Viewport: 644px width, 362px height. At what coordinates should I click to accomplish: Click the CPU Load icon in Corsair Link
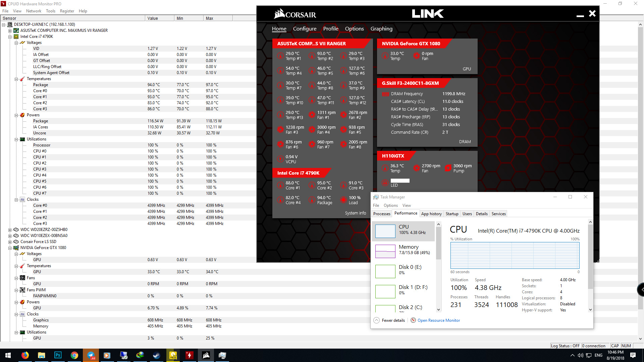(343, 200)
